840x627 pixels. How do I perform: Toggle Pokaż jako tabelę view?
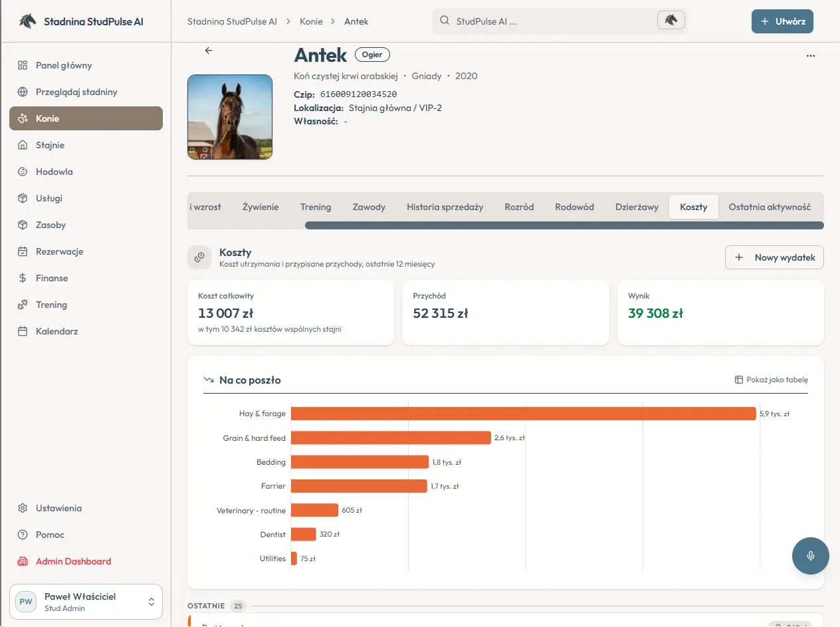click(771, 380)
